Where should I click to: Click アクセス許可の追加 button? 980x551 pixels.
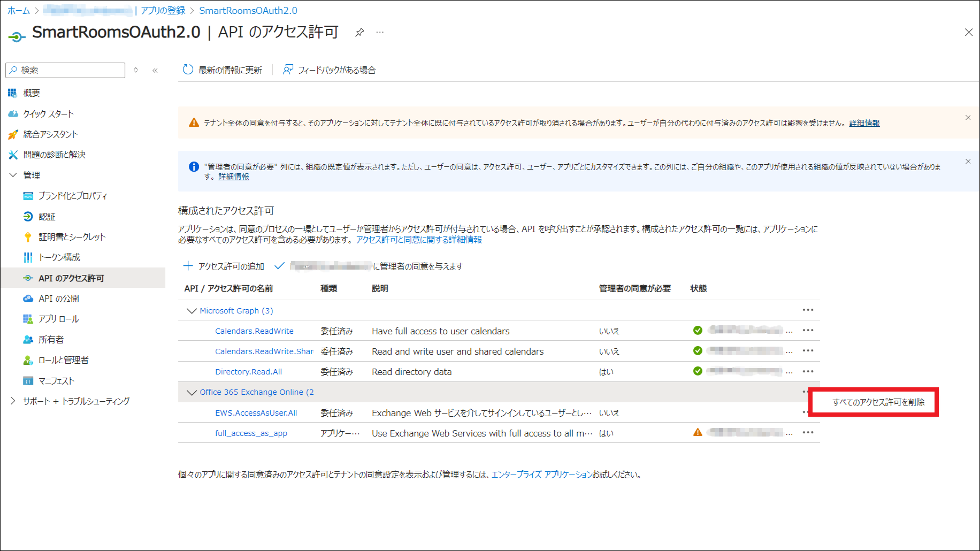click(224, 266)
